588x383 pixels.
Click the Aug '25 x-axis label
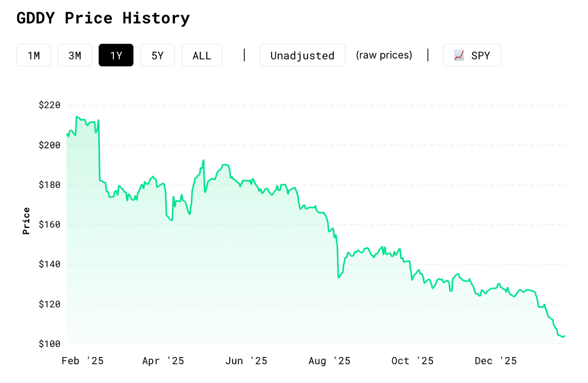(x=329, y=361)
